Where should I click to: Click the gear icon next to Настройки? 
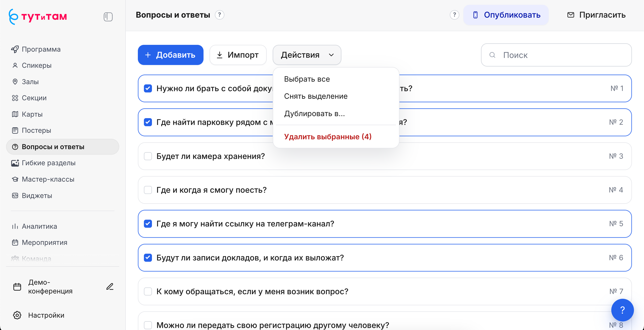click(x=17, y=315)
